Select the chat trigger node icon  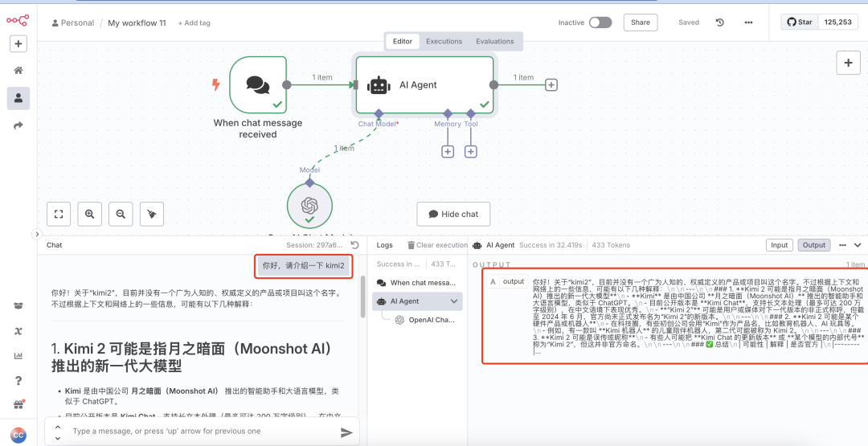click(258, 84)
